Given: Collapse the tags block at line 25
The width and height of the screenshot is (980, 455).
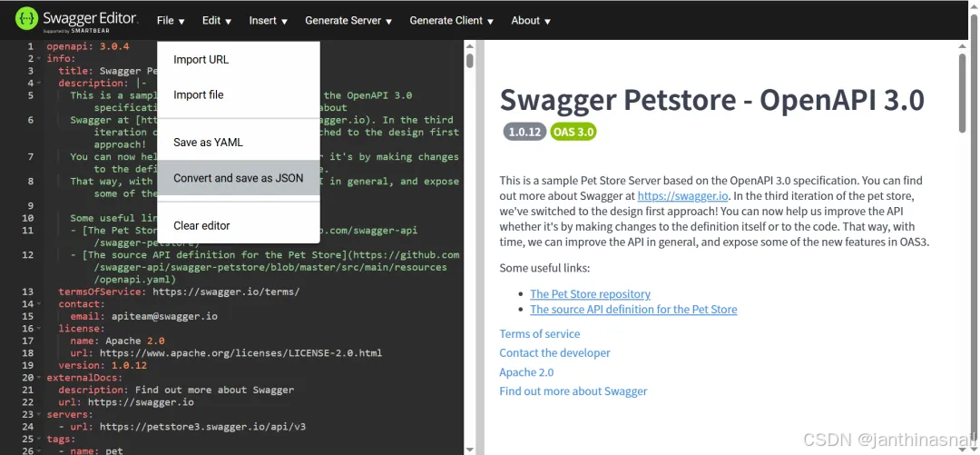Looking at the screenshot, I should [x=39, y=439].
